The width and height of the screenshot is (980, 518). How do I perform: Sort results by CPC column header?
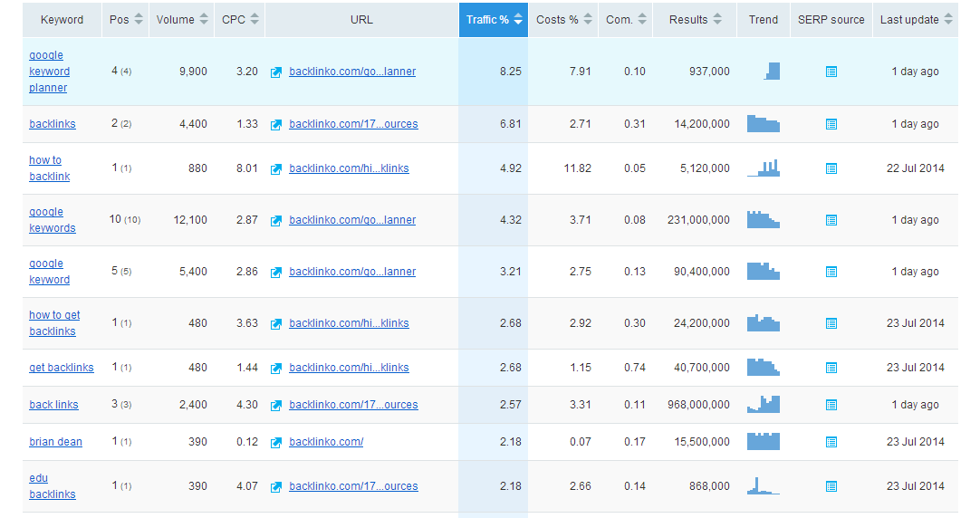[240, 20]
